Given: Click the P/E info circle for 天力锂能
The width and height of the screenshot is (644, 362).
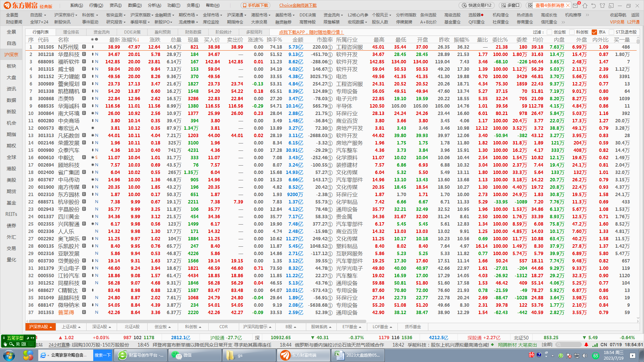Looking at the screenshot, I should point(330,77).
